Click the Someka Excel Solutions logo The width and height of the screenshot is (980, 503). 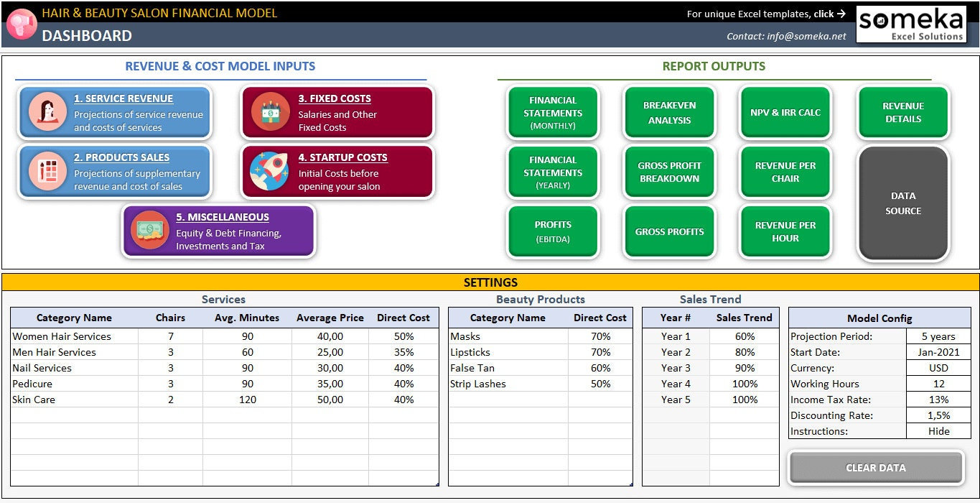[x=910, y=23]
